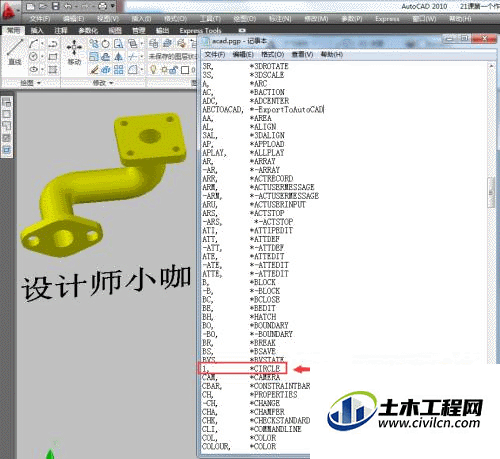Expand the 修改 panel title arrow
The image size is (500, 459).
(x=111, y=83)
